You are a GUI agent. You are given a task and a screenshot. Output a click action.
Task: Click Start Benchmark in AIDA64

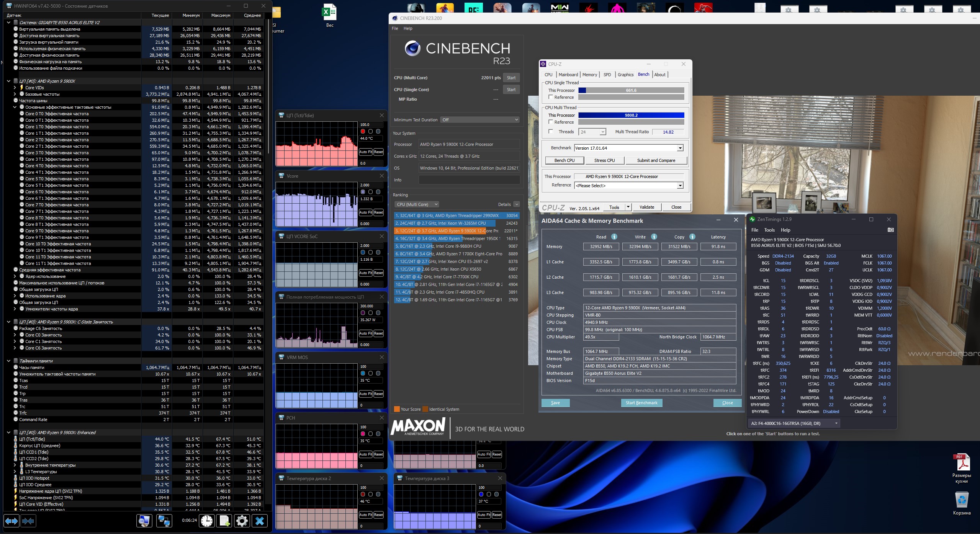click(641, 403)
